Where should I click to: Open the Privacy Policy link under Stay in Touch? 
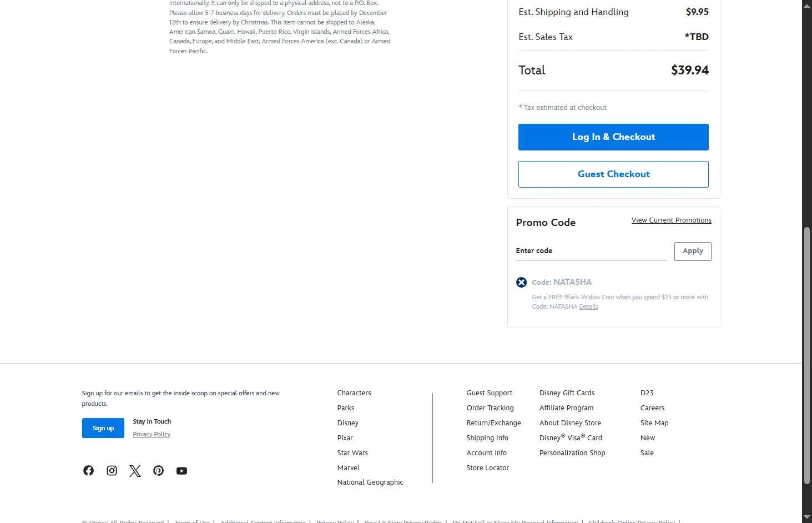pos(152,434)
